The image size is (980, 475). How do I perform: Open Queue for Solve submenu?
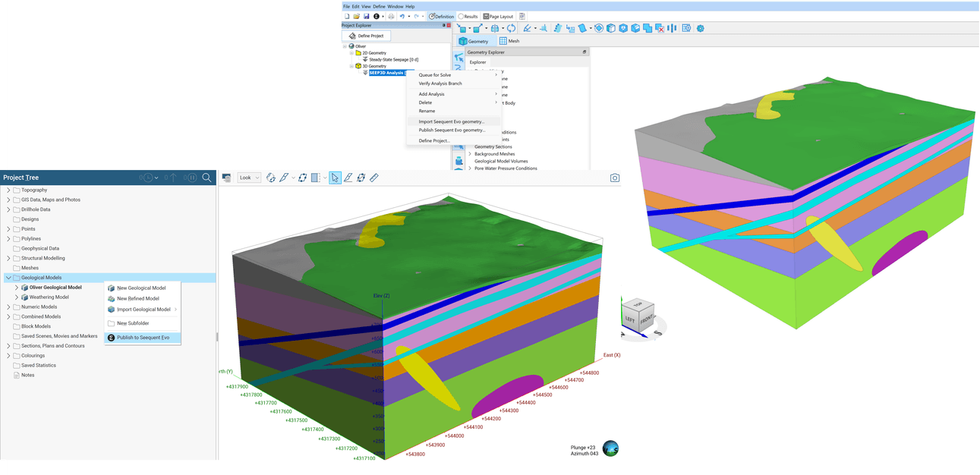(x=453, y=75)
